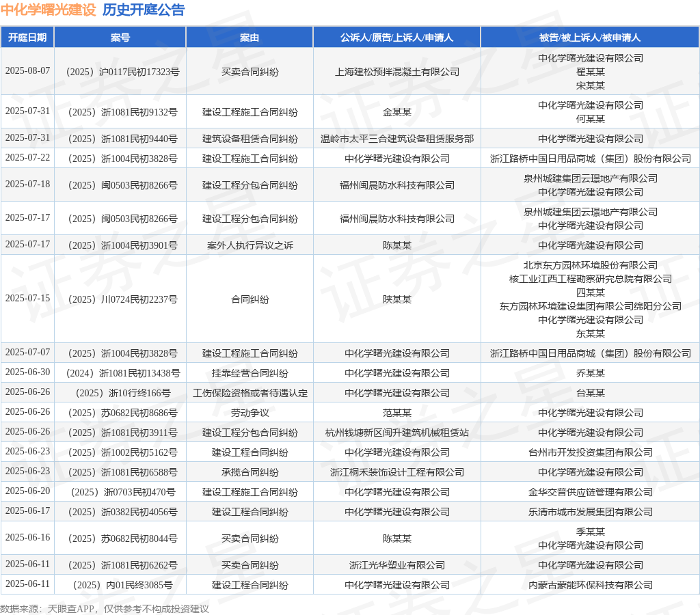Click the 历史开庭公告 heading
This screenshot has height=615, width=700.
click(144, 10)
